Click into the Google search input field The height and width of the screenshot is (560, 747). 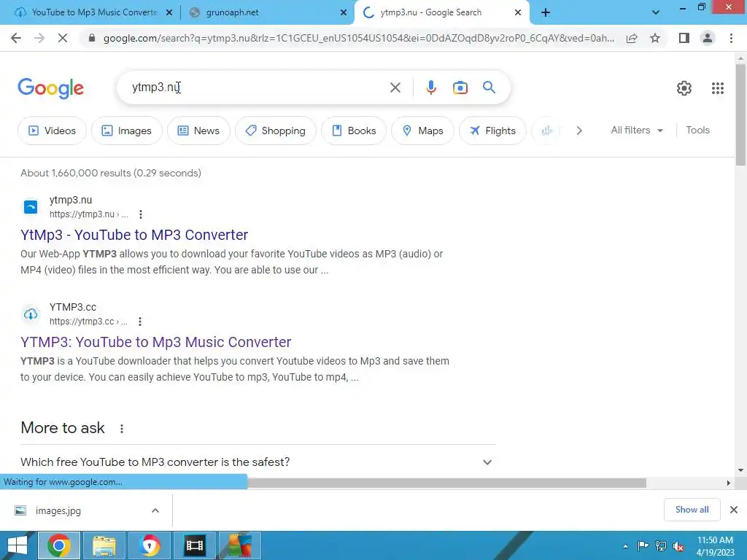point(258,87)
